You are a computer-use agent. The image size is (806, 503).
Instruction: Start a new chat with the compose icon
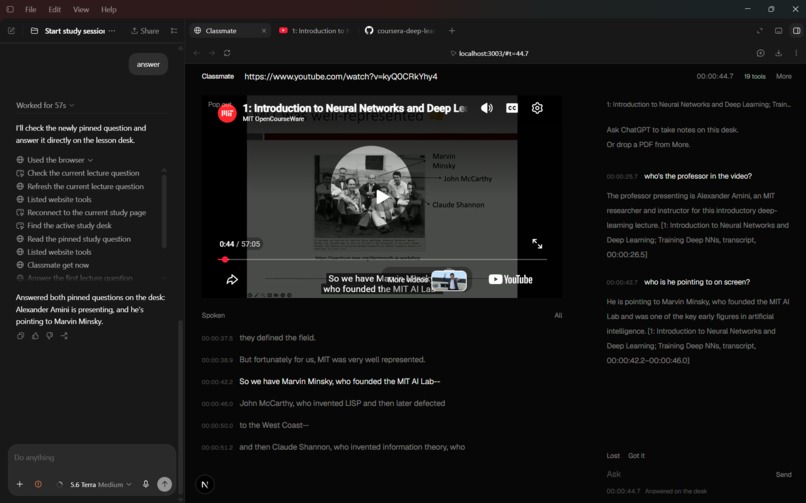[11, 31]
